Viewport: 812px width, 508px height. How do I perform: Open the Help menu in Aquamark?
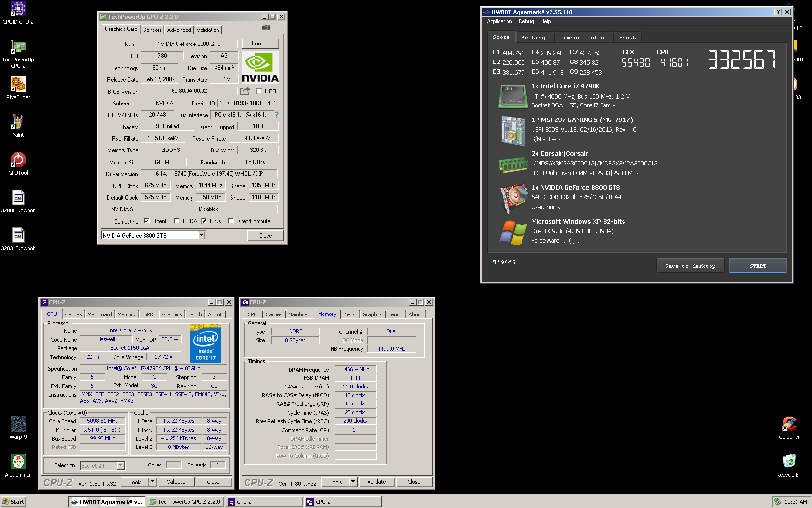tap(545, 21)
